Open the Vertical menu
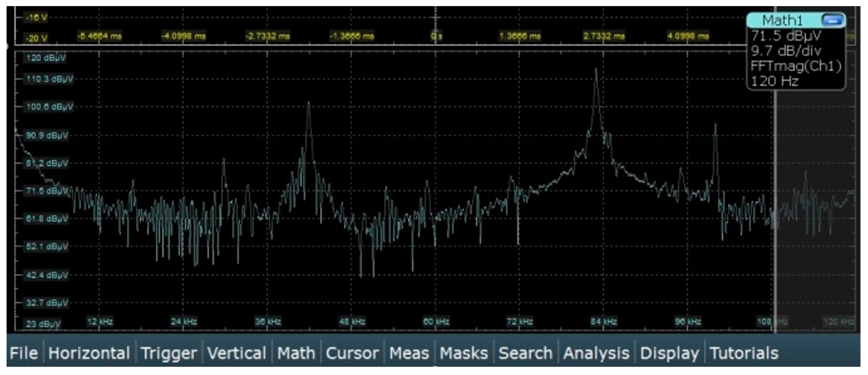The height and width of the screenshot is (375, 868). [x=237, y=353]
